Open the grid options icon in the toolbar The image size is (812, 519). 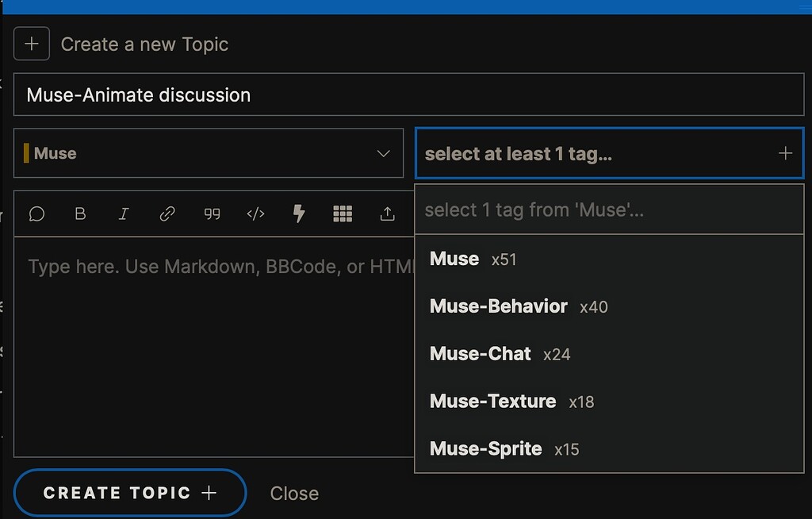pos(343,213)
